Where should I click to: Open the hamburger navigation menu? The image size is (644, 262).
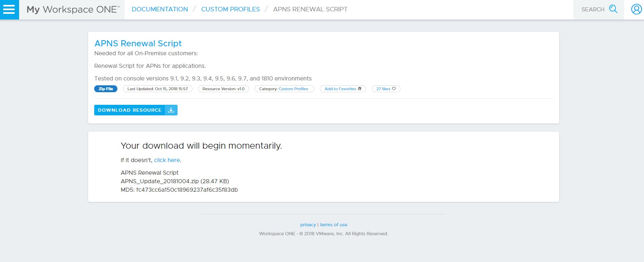[9, 9]
